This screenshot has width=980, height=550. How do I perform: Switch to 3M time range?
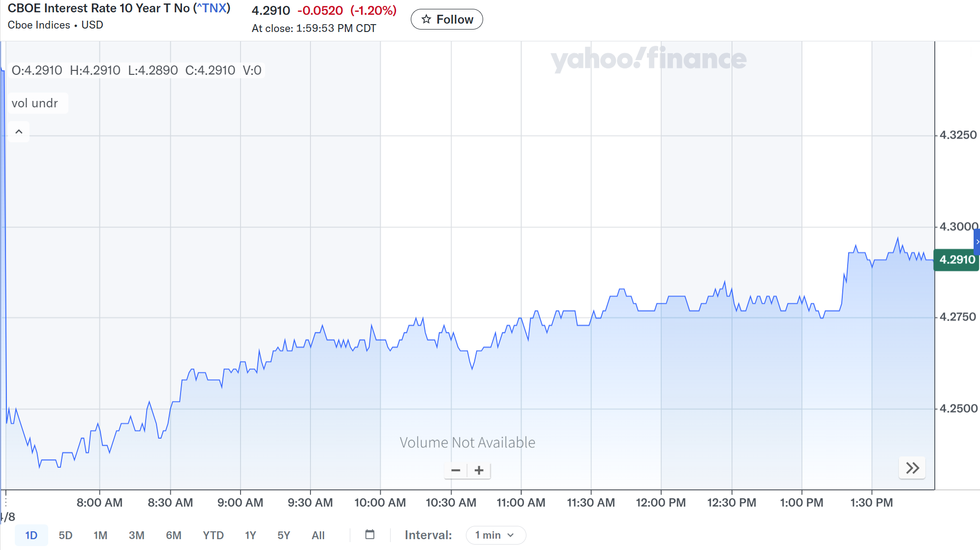136,535
